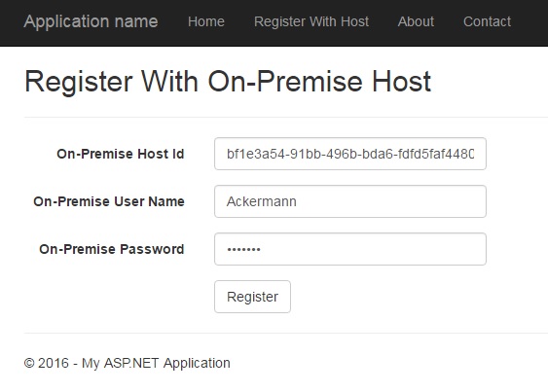The height and width of the screenshot is (392, 548).
Task: Open Register With Host nav item
Action: (x=311, y=21)
